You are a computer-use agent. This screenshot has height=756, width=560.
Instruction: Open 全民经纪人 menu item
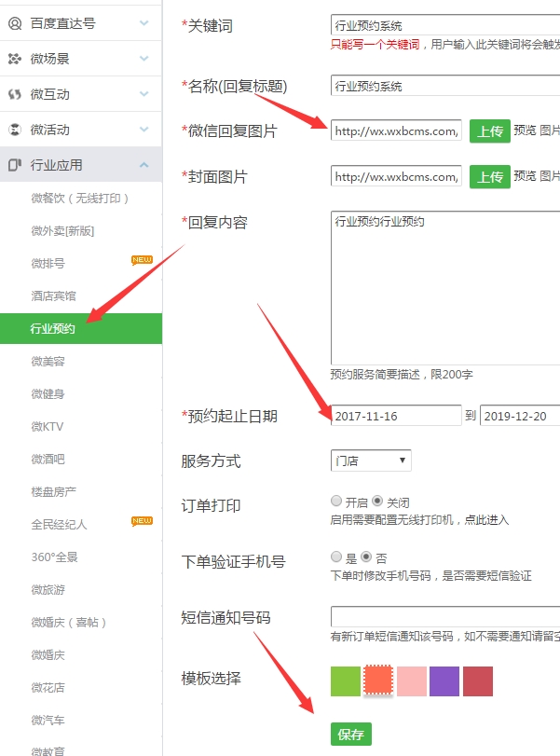click(59, 525)
